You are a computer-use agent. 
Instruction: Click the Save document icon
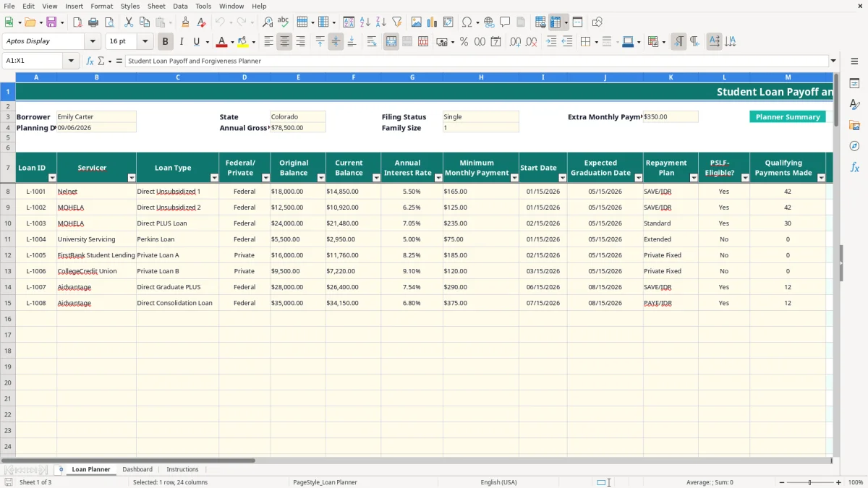[51, 22]
